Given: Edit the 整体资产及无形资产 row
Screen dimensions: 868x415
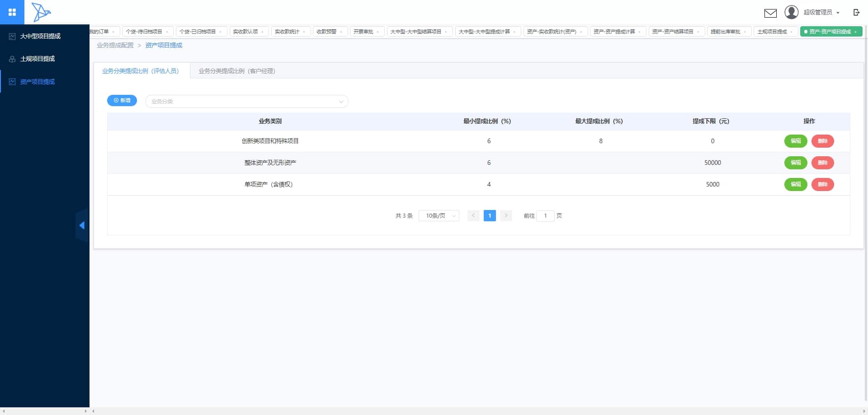Looking at the screenshot, I should click(x=796, y=163).
